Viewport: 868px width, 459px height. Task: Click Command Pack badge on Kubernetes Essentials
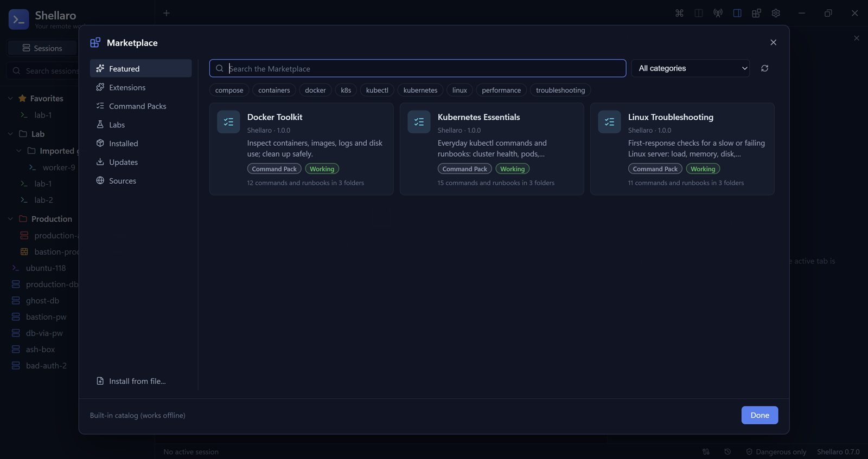pos(464,169)
